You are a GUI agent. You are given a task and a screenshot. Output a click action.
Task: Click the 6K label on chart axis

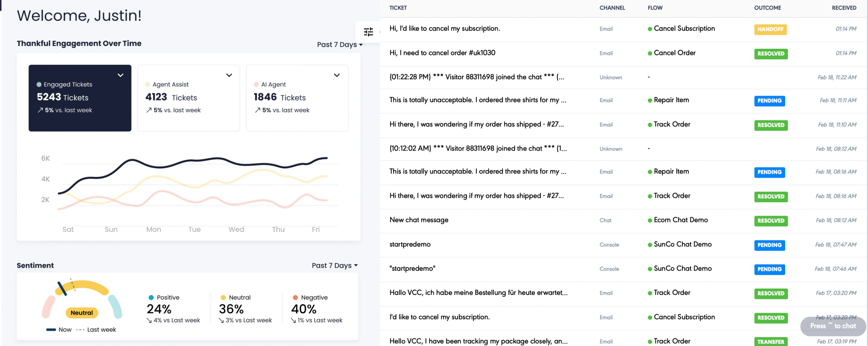point(45,158)
